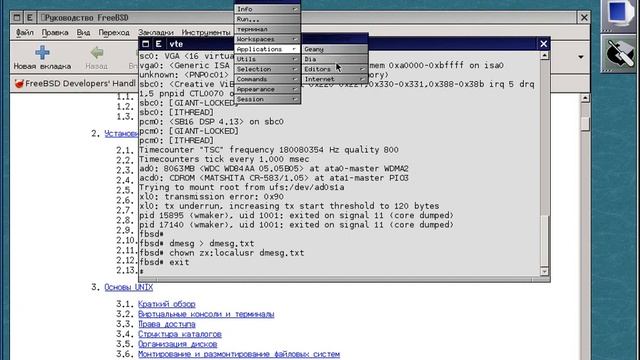Click the 'fbsd# exit' terminal line

(x=164, y=262)
